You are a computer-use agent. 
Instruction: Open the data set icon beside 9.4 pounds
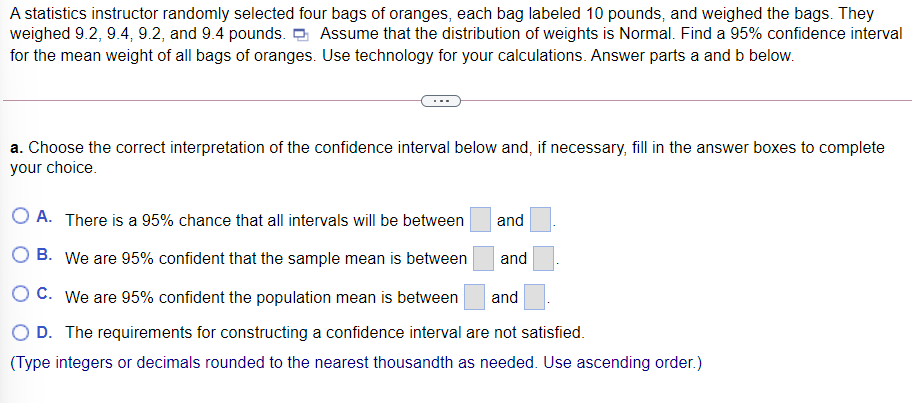point(300,35)
